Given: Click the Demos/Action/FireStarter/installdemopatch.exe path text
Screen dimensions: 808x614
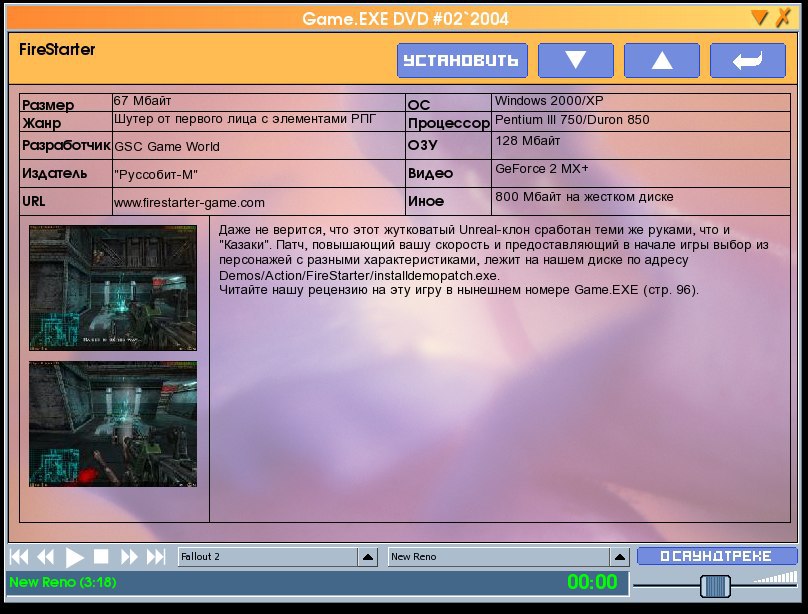Looking at the screenshot, I should [359, 276].
